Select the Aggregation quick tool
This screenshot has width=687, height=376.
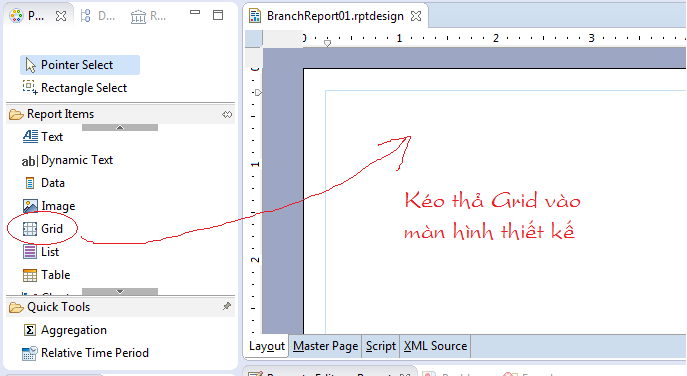click(x=65, y=330)
